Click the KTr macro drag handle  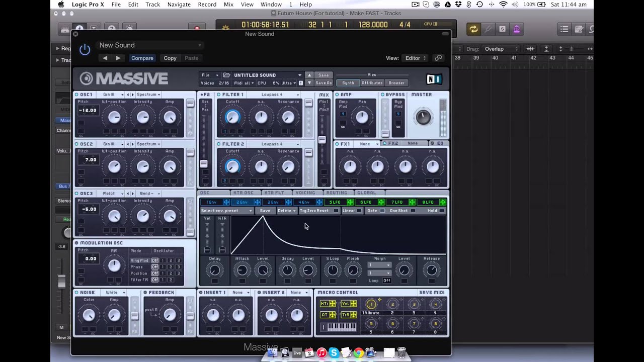(333, 304)
